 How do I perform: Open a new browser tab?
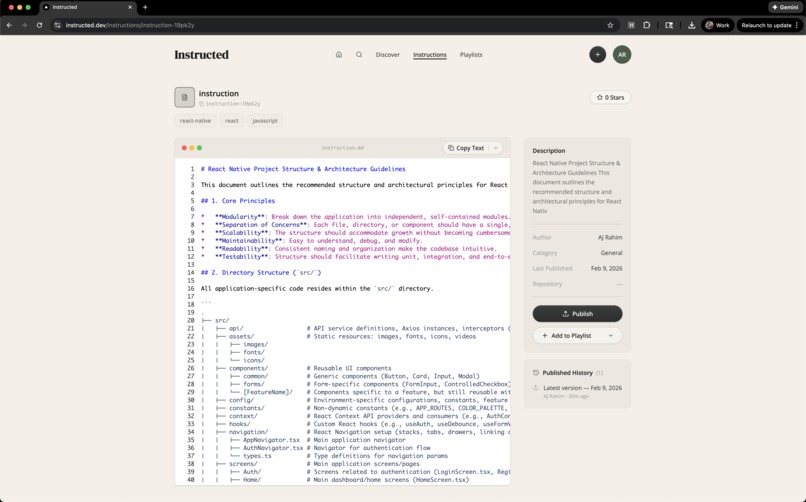[145, 7]
